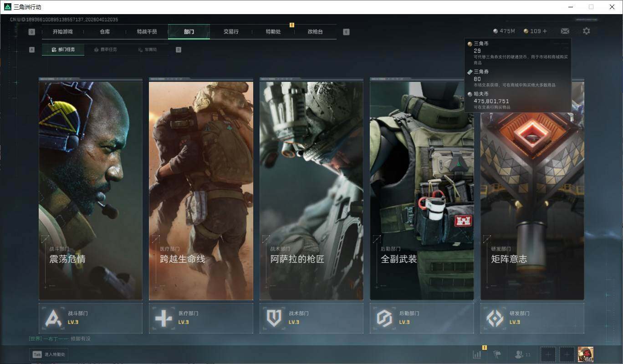
Task: Open the player avatar portrait
Action: click(585, 354)
